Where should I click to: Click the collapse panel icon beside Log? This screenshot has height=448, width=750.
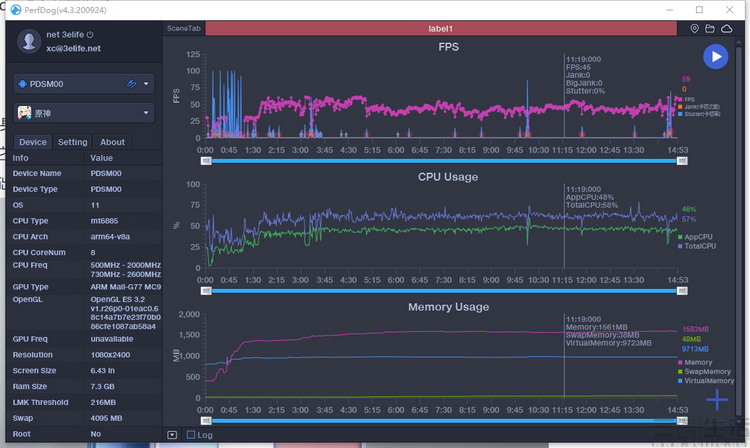click(172, 435)
